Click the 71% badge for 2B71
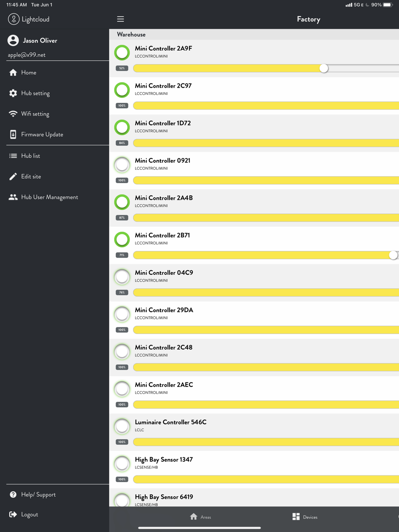This screenshot has height=532, width=399. click(122, 255)
